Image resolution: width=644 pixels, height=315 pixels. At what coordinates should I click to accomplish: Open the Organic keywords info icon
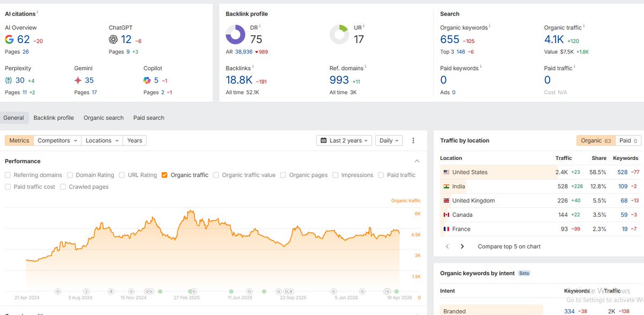tap(490, 26)
